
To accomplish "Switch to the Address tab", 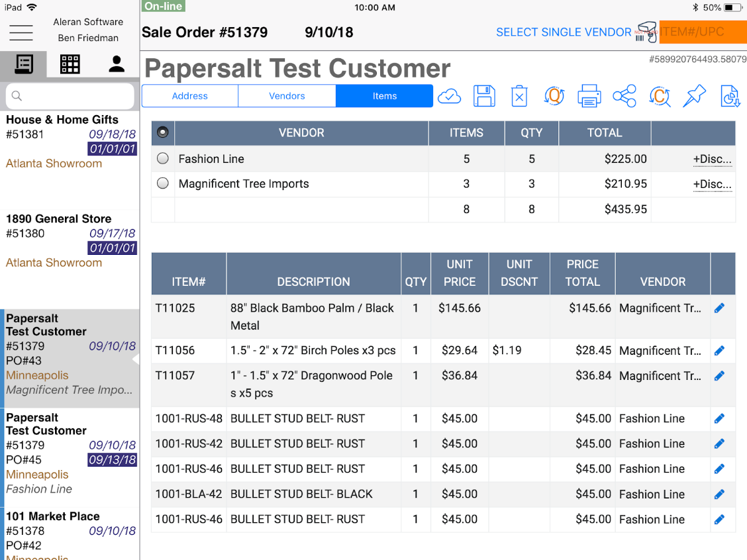I will [x=189, y=96].
